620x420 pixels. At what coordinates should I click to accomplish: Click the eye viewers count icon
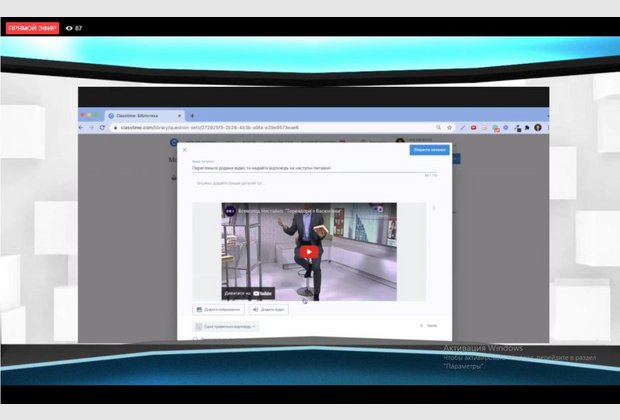(69, 28)
